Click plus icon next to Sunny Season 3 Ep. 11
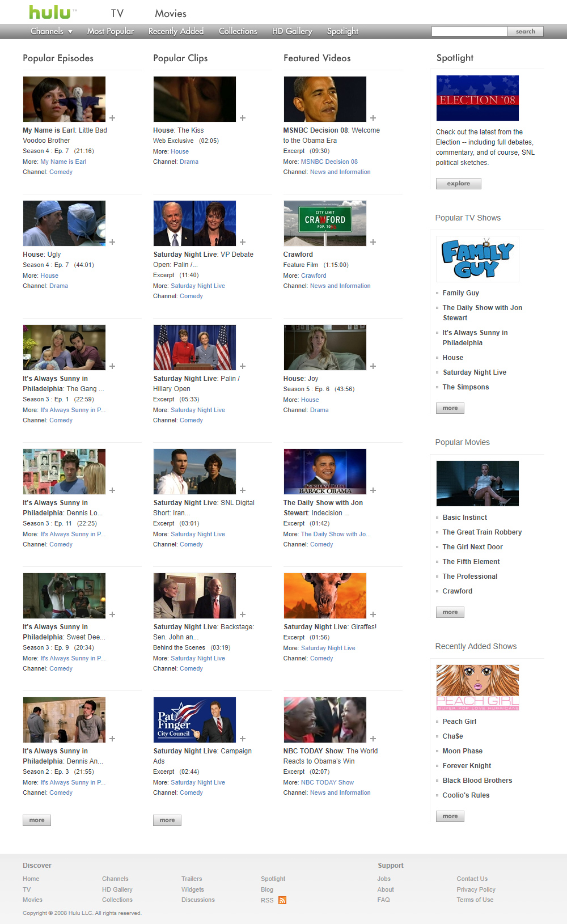Viewport: 567px width, 924px height. (x=112, y=490)
